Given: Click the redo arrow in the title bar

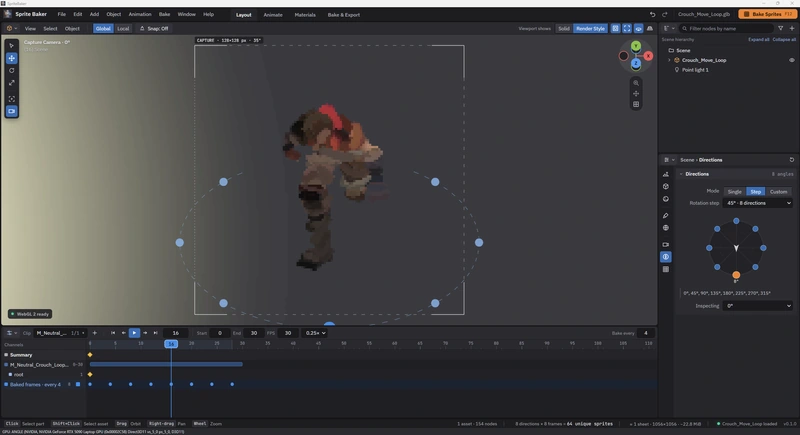Looking at the screenshot, I should [664, 14].
